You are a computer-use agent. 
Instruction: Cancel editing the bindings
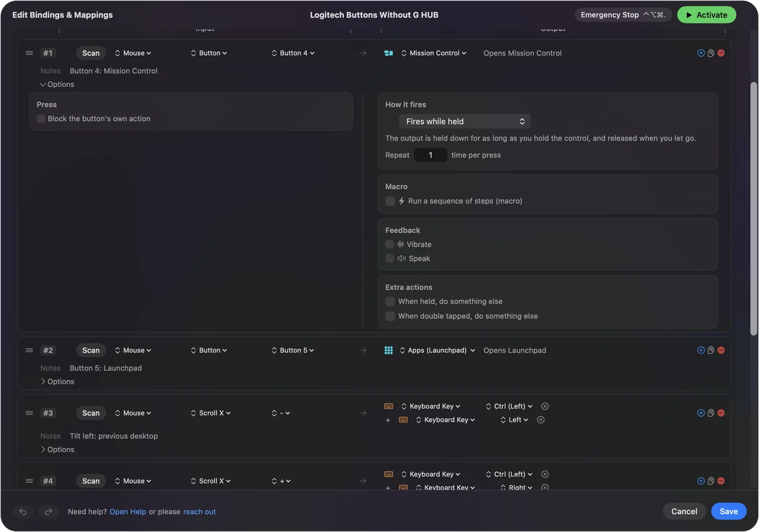tap(684, 511)
